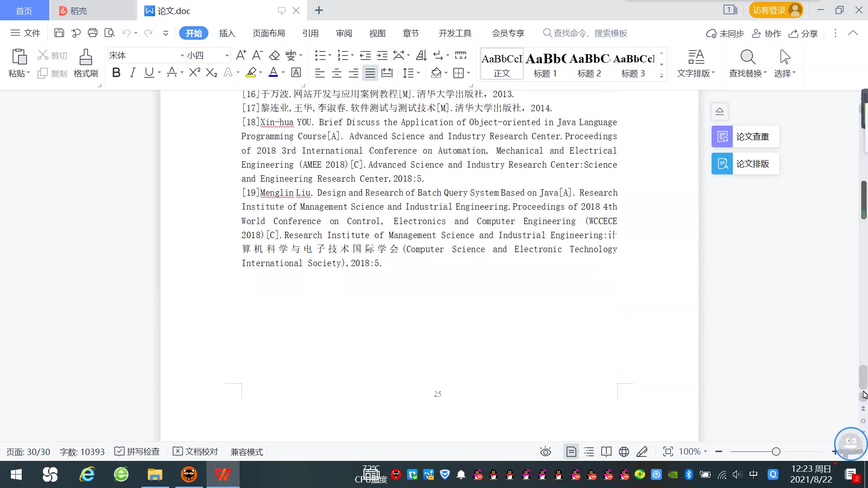Image resolution: width=868 pixels, height=488 pixels.
Task: Switch to 插入 tab
Action: tap(227, 33)
